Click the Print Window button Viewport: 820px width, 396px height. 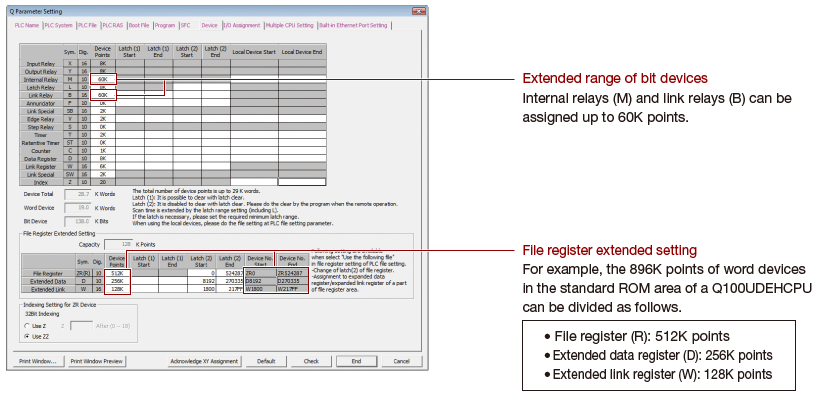coord(37,361)
